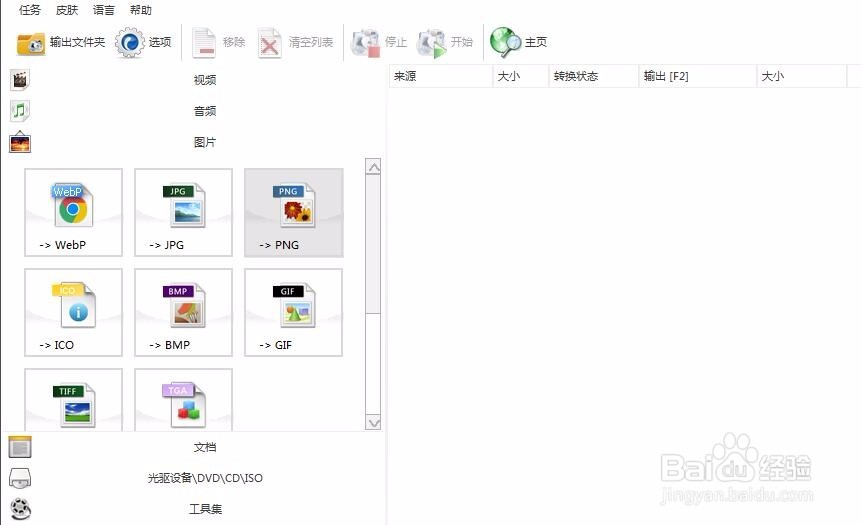The height and width of the screenshot is (525, 862).
Task: Sort by 输出 [F2] column header
Action: (x=698, y=76)
